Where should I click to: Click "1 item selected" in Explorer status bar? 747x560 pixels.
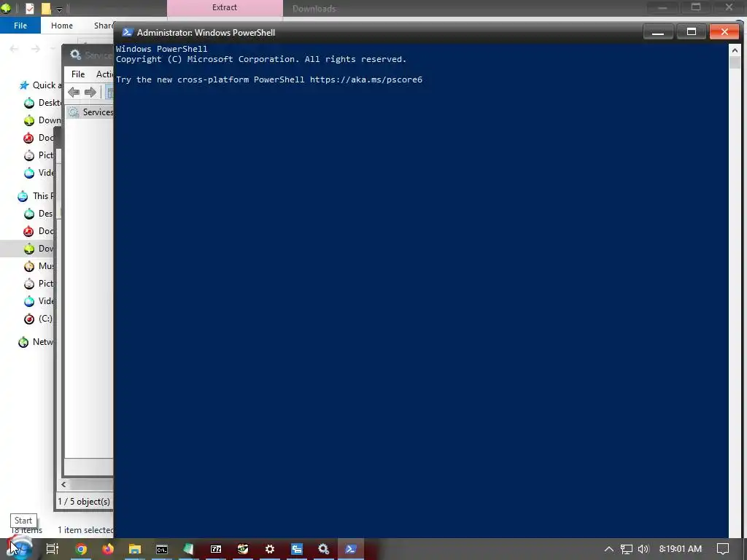tap(86, 530)
